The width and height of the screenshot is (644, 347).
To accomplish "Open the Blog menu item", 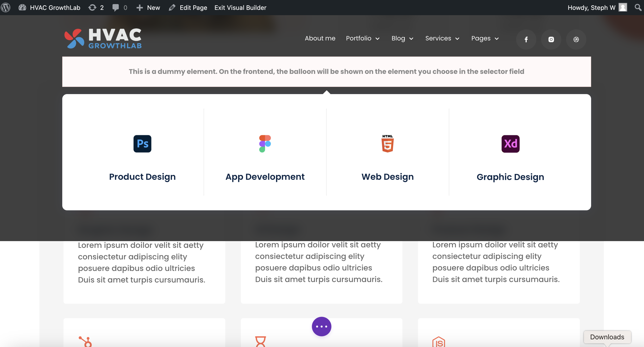I will pyautogui.click(x=398, y=38).
